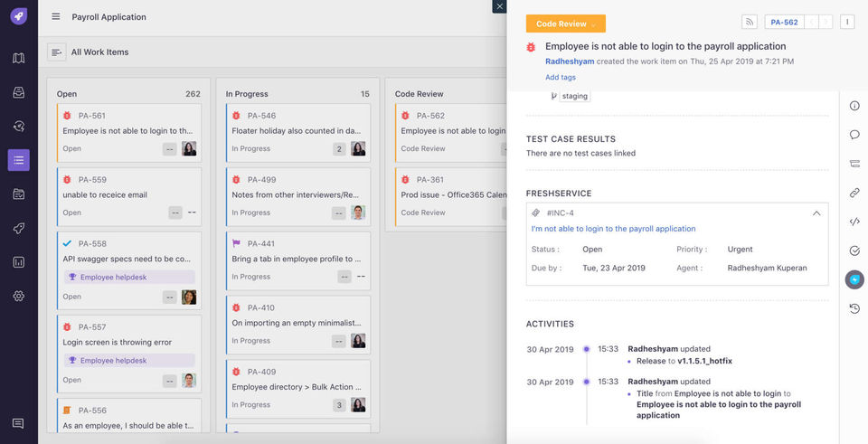The image size is (868, 444).
Task: Click assignee avatar on PA-499 card
Action: (358, 213)
